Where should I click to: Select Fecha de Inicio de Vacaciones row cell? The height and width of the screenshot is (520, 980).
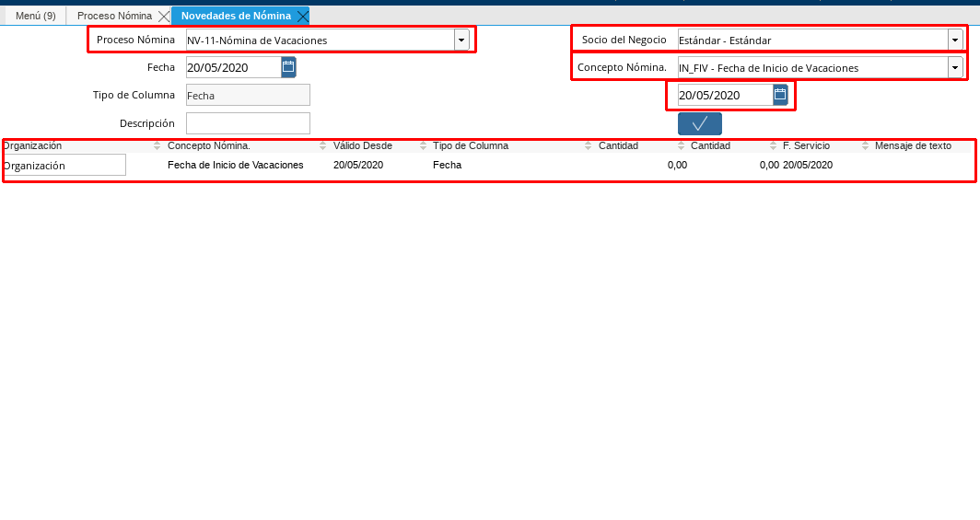[x=236, y=165]
